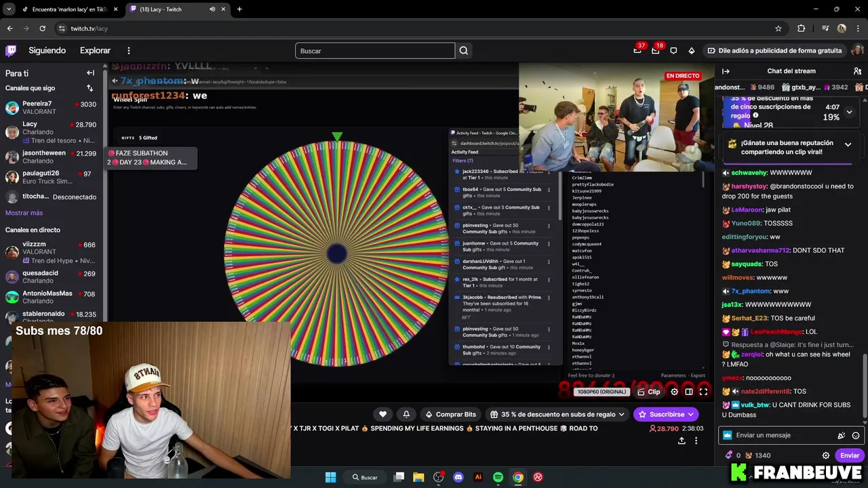Expand the viral clip reputation banner
Screen dimensions: 868x488
[x=848, y=144]
